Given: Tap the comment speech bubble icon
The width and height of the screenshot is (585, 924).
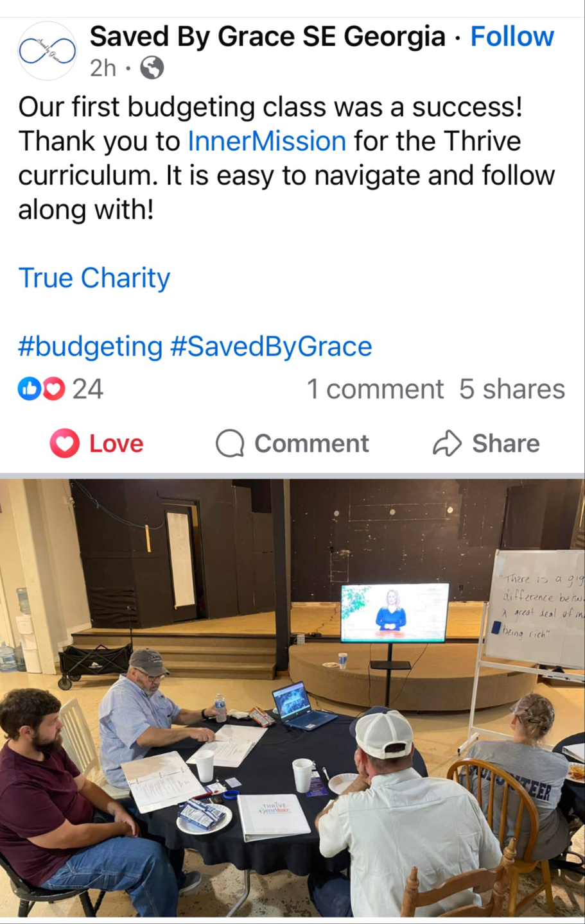Looking at the screenshot, I should [x=230, y=443].
